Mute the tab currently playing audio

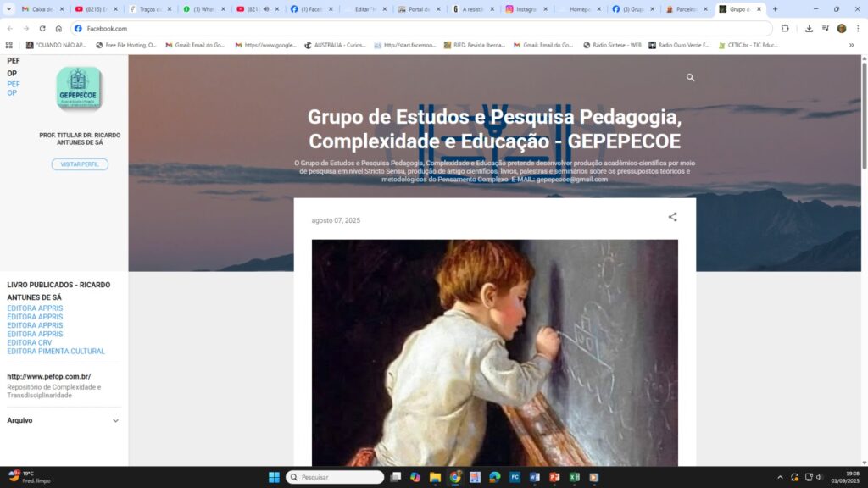[x=265, y=10]
